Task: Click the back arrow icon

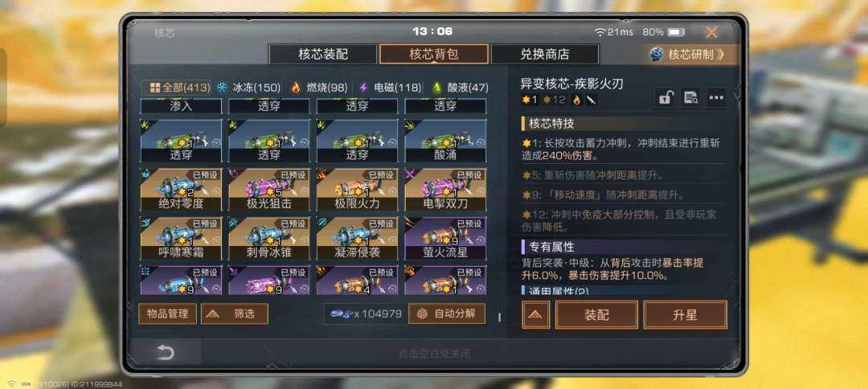Action: [x=166, y=353]
